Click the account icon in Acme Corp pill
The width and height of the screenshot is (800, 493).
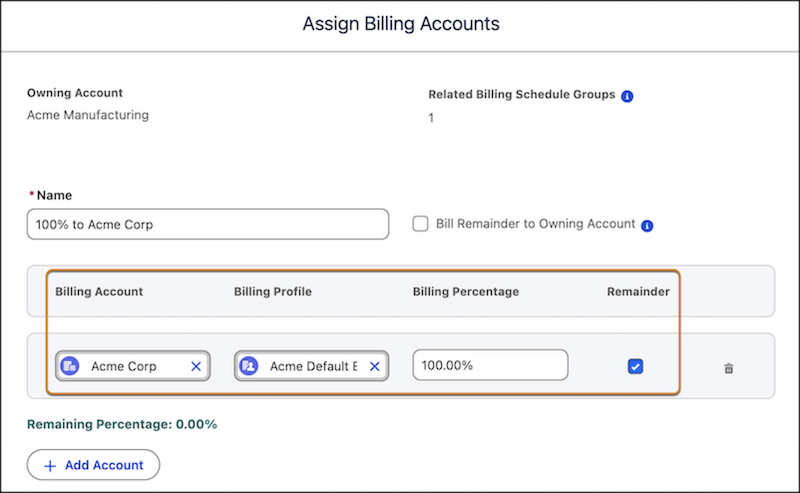coord(70,366)
